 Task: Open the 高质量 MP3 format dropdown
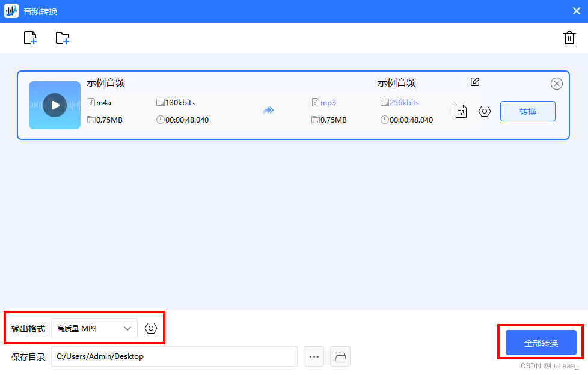pos(93,328)
